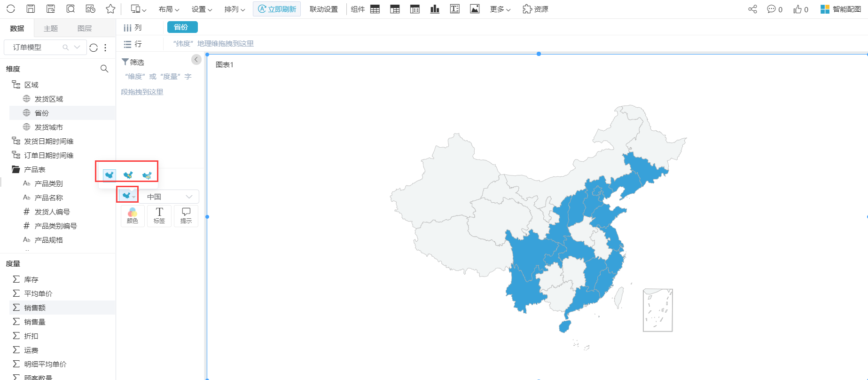Choose the scatter heat map type icon
This screenshot has height=380, width=868.
[147, 175]
